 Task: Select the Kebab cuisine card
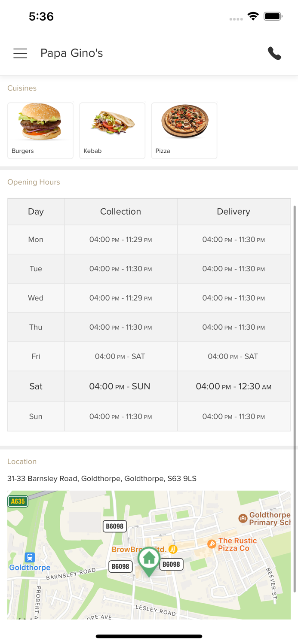click(x=112, y=131)
